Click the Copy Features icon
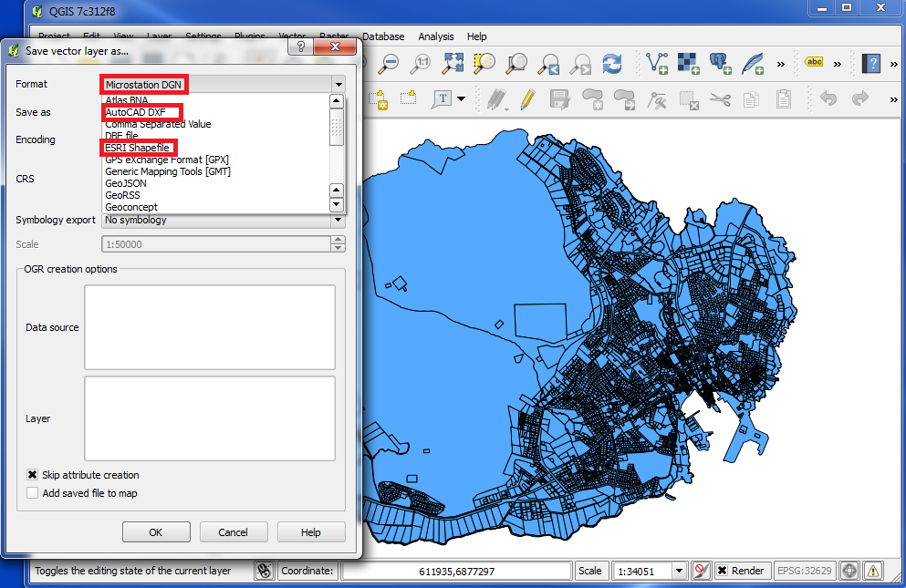The height and width of the screenshot is (588, 906). pyautogui.click(x=751, y=99)
